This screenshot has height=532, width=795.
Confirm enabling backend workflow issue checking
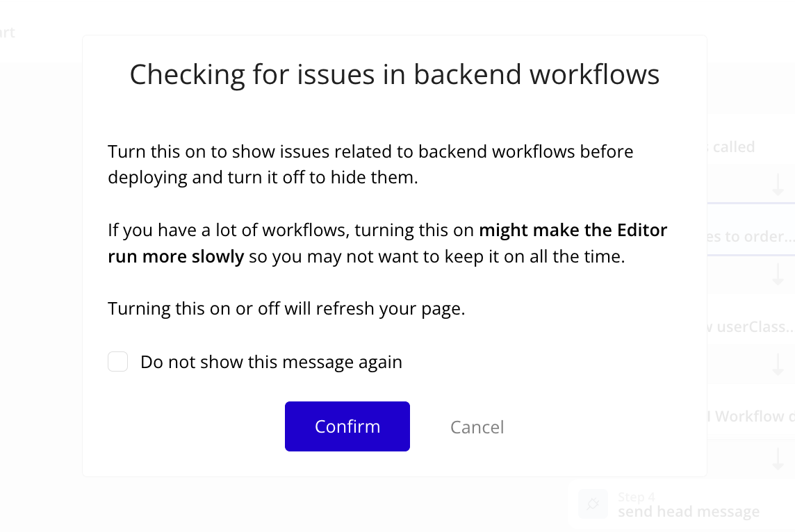click(x=347, y=426)
